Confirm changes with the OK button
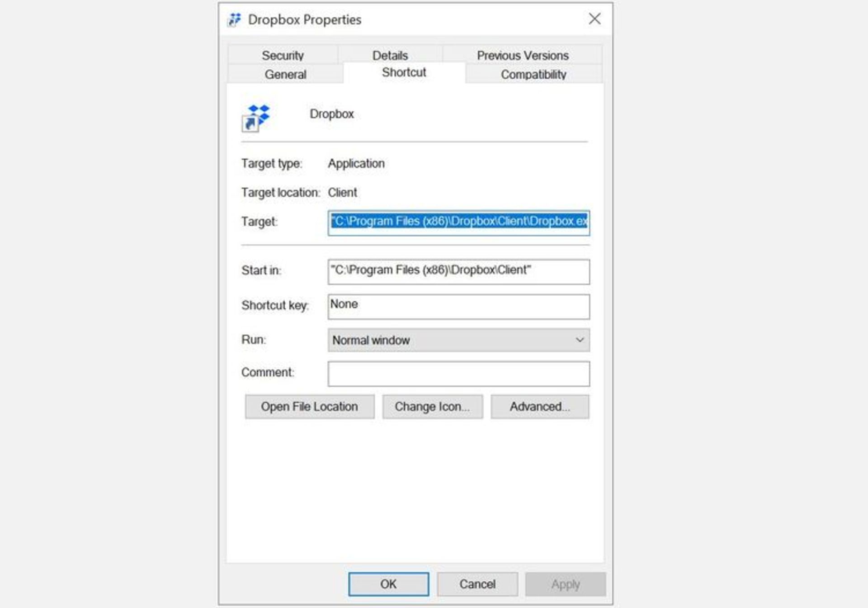 tap(388, 584)
